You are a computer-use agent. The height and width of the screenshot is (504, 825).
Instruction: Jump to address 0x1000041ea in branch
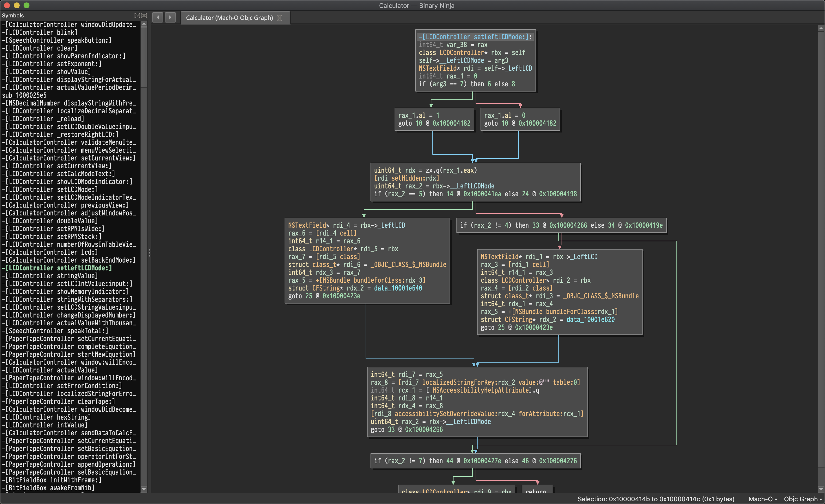[x=482, y=194]
